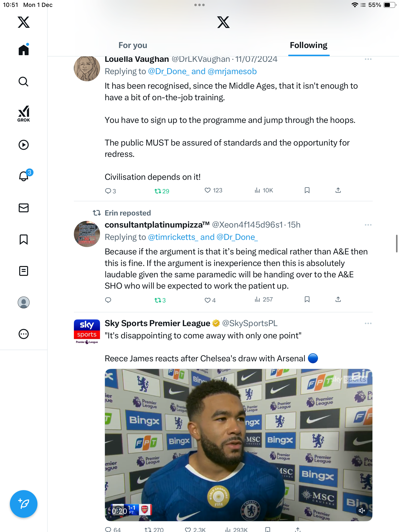399x532 pixels.
Task: Open the video tab in sidebar
Action: 24,145
